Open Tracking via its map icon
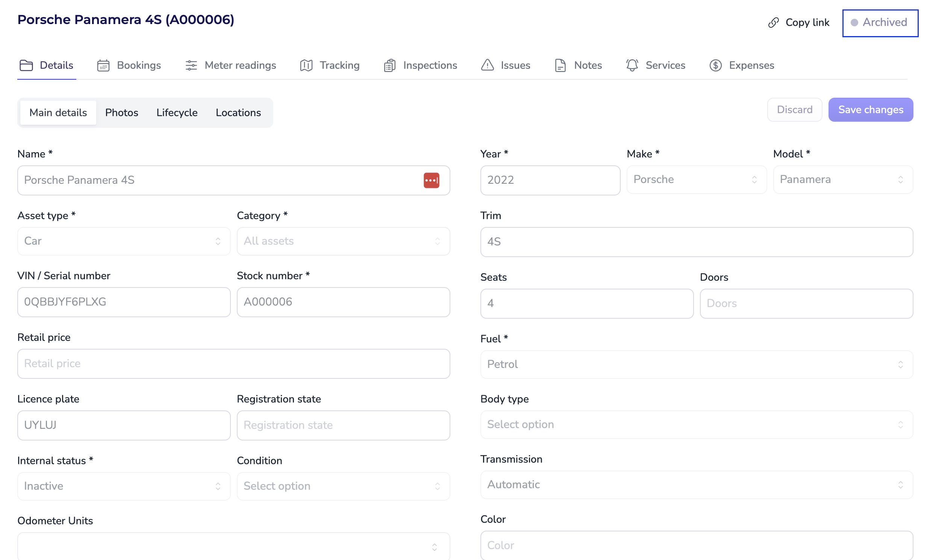 point(306,65)
